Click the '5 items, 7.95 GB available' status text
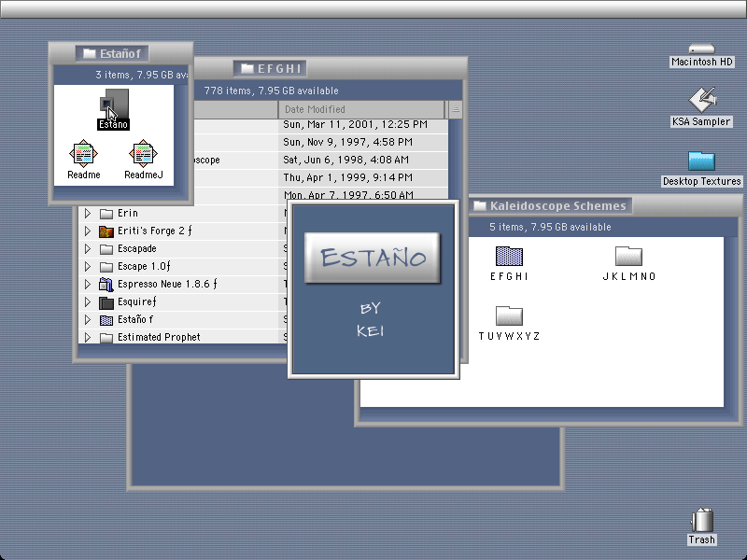 click(550, 227)
